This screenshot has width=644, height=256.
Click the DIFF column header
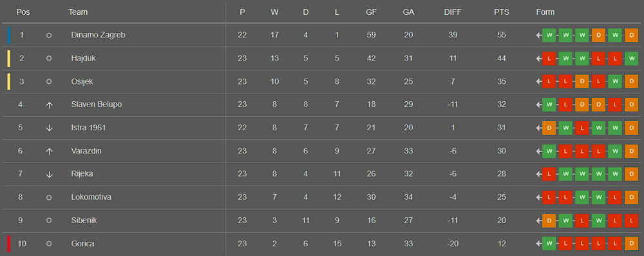[453, 12]
